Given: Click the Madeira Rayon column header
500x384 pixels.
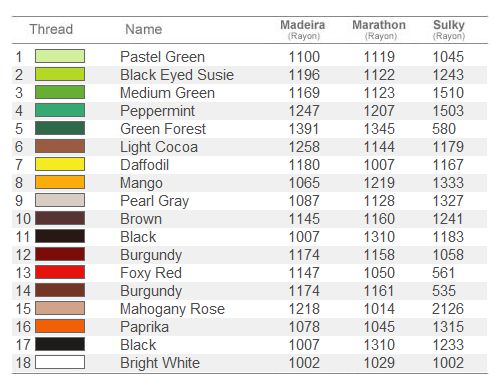Looking at the screenshot, I should coord(303,29).
